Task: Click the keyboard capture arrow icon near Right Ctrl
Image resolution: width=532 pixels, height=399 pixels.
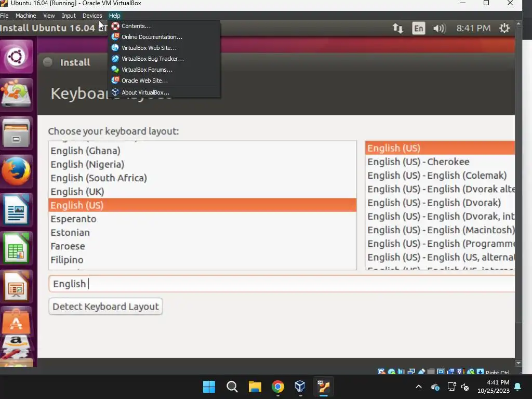Action: pos(480,372)
